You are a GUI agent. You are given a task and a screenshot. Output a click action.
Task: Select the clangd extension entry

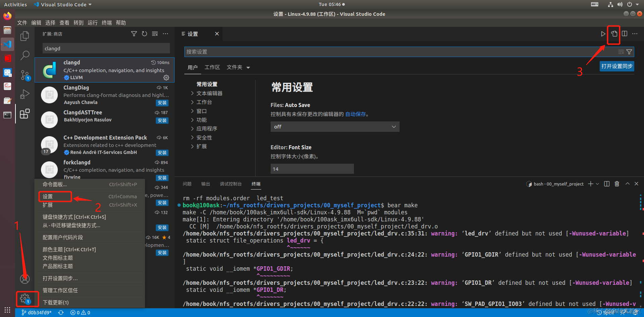point(104,70)
